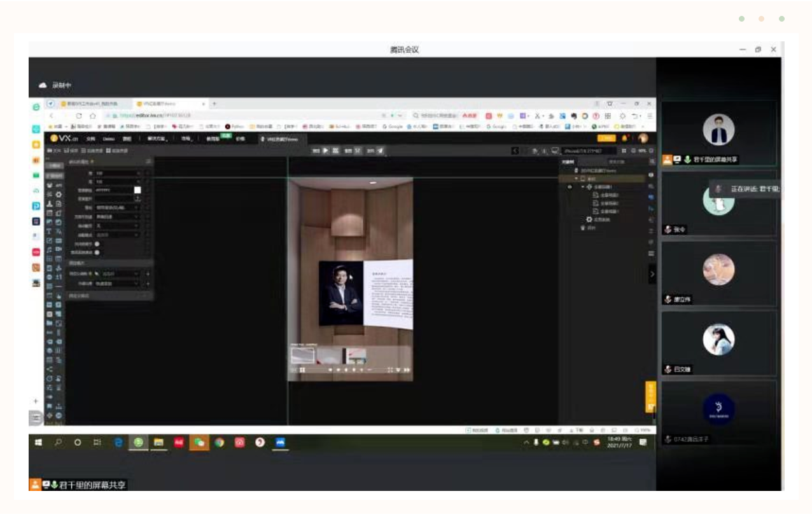Collapse the stage node in the object tree
This screenshot has width=812, height=517.
pos(576,179)
